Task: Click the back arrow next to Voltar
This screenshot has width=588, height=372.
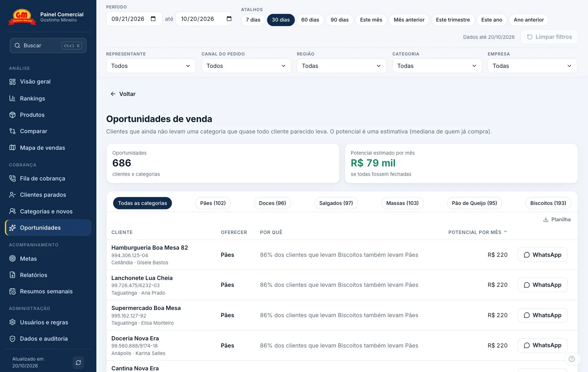Action: (x=113, y=94)
